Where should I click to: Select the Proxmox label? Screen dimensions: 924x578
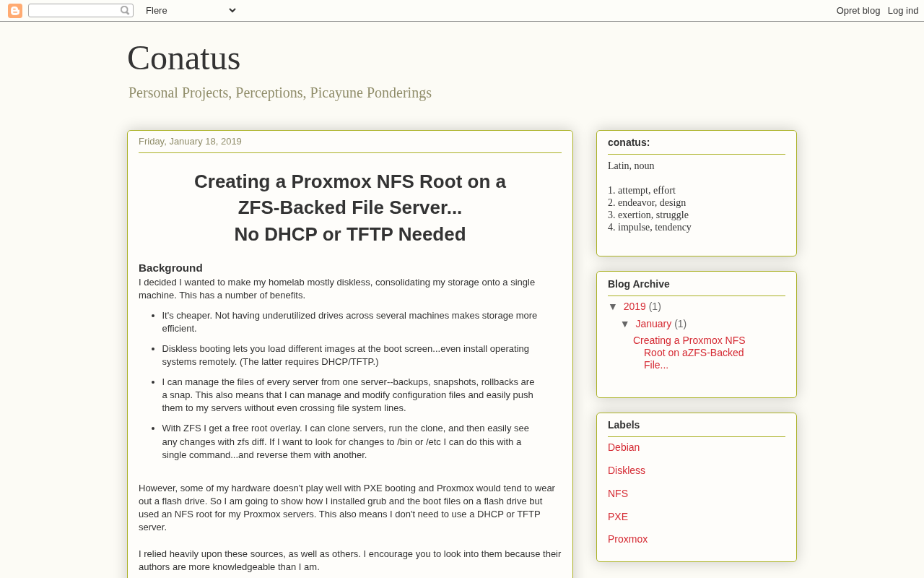point(628,539)
